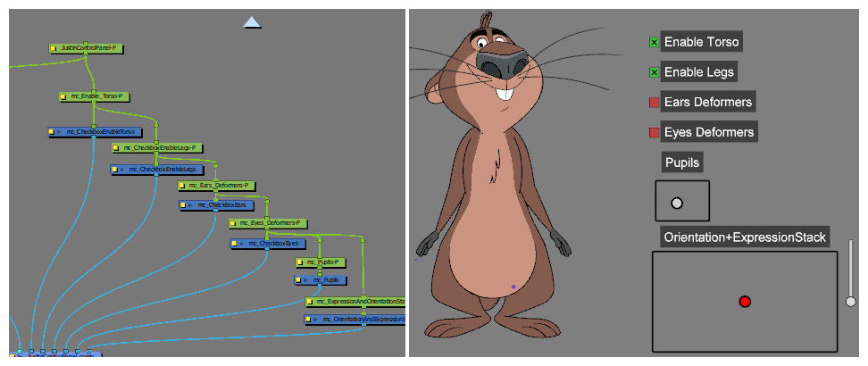The height and width of the screenshot is (366, 868).
Task: Select the JustinControlPanel-P node name
Action: pyautogui.click(x=88, y=49)
